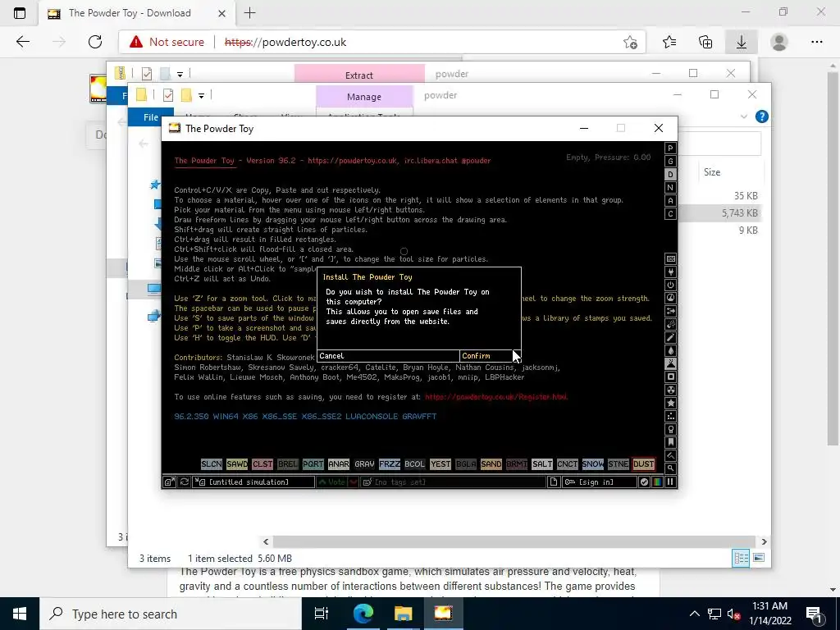
Task: Open the Special elements star icon
Action: tap(670, 403)
